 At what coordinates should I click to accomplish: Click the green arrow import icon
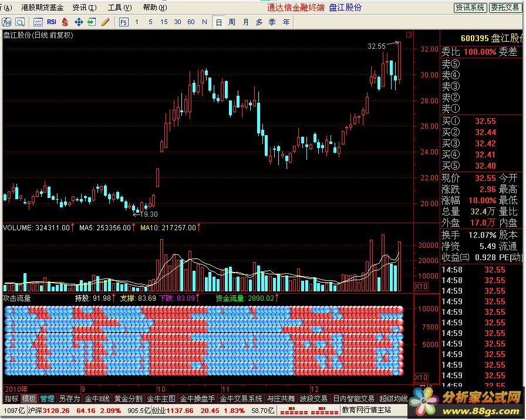point(92,22)
